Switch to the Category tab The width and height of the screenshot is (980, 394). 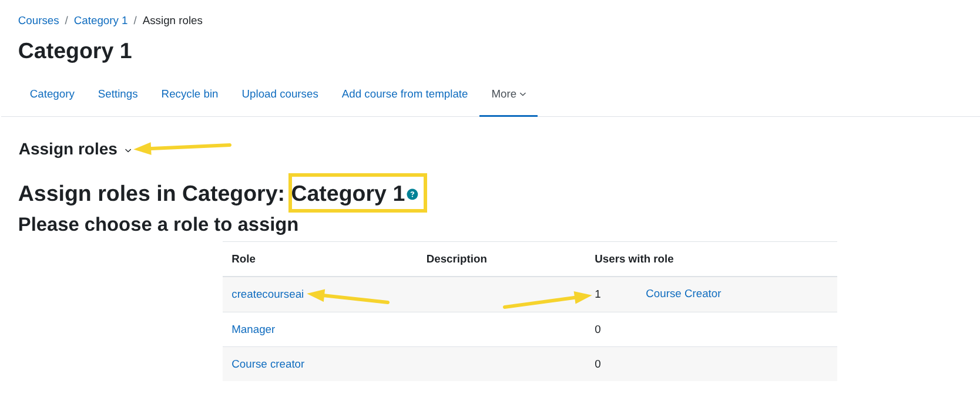[x=52, y=94]
